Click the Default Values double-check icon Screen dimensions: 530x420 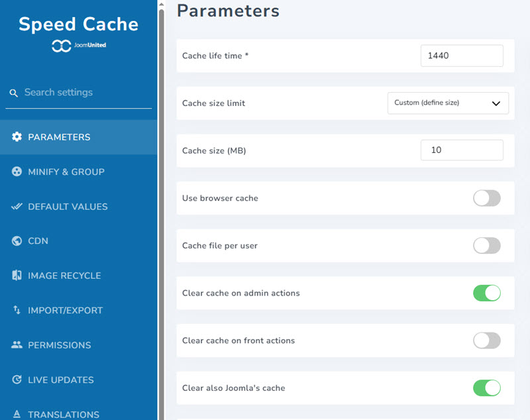point(17,207)
